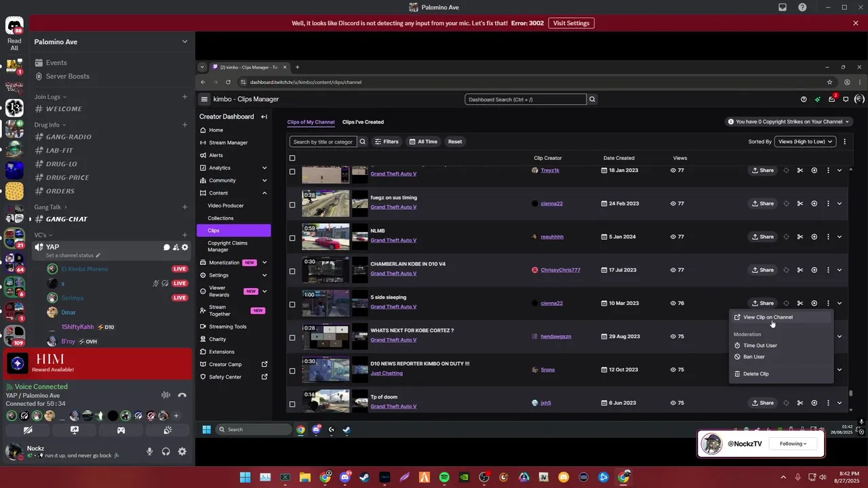Image resolution: width=868 pixels, height=488 pixels.
Task: Click the scissors icon in fuegz on sus timing row
Action: click(800, 203)
